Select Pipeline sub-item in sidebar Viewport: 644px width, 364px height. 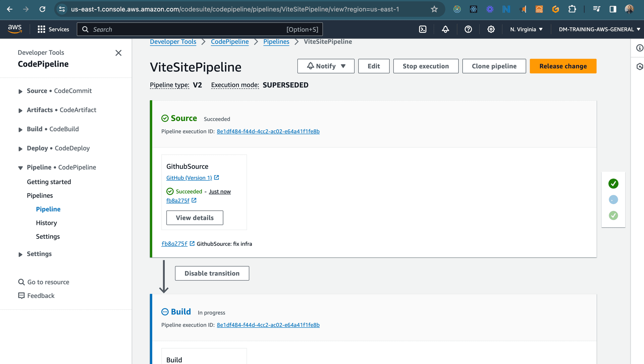[x=48, y=209]
